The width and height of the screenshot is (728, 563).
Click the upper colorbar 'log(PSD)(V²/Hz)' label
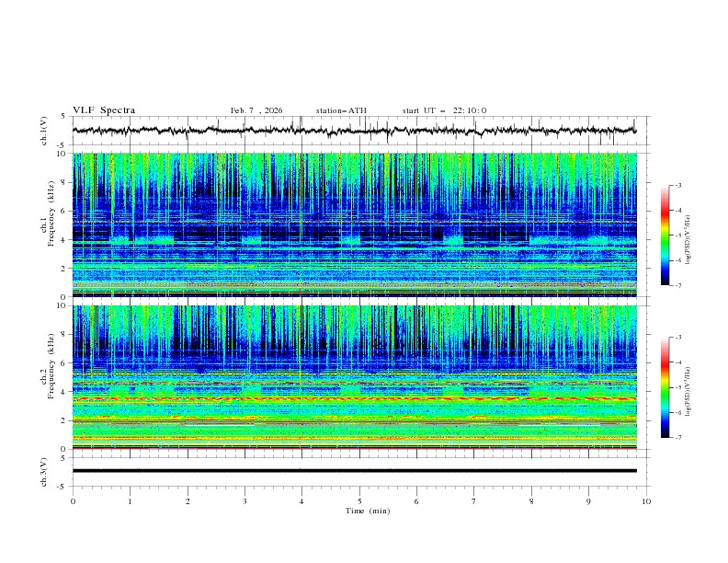688,240
